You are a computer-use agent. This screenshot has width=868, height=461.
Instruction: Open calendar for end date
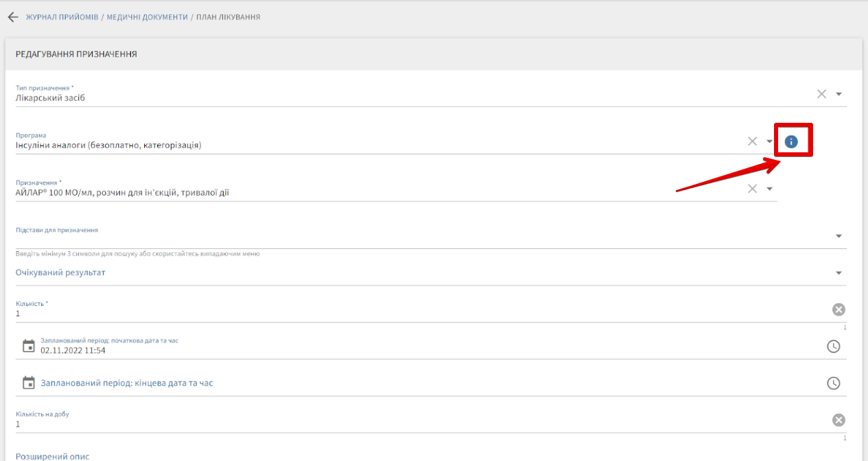coord(28,383)
